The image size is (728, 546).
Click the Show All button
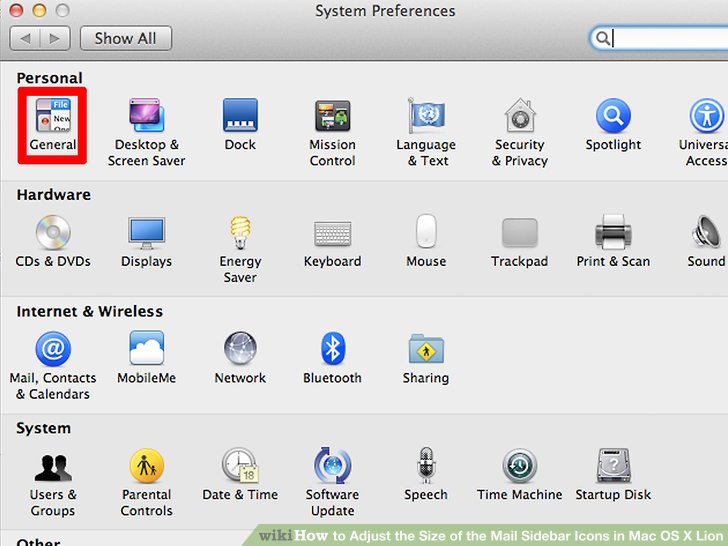(126, 38)
